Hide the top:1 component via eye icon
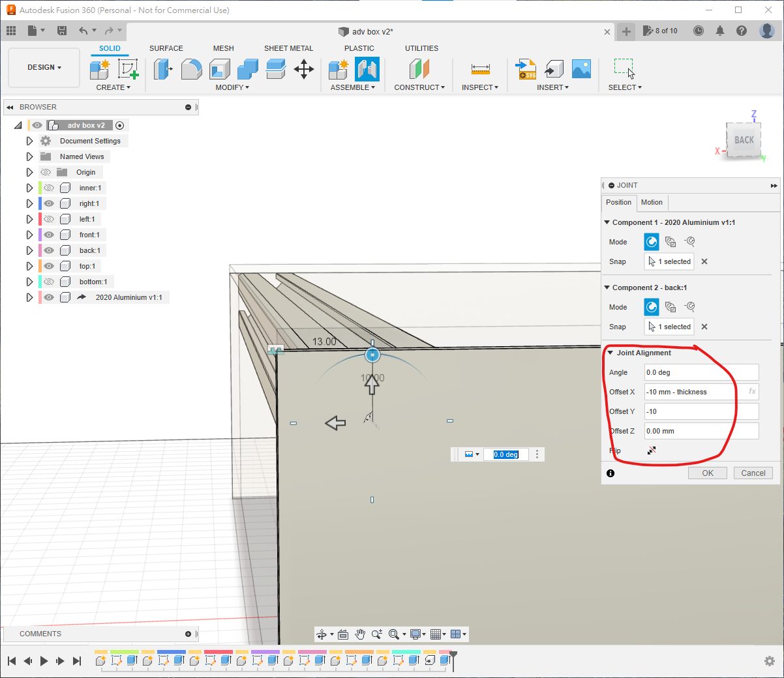The image size is (784, 678). 48,266
